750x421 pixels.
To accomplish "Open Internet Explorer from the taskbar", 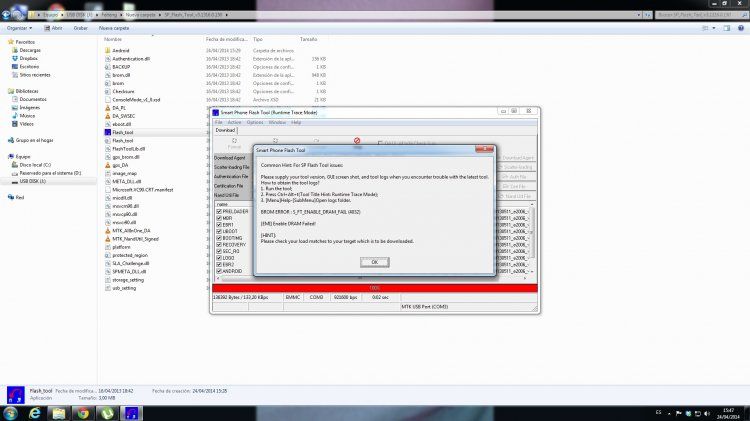I will [35, 413].
